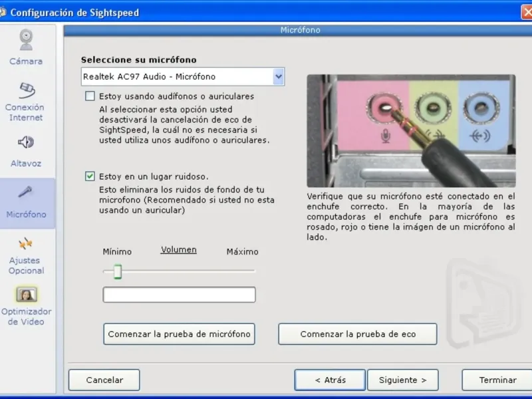This screenshot has width=532, height=399.
Task: Start the microphone test button
Action: 179,334
